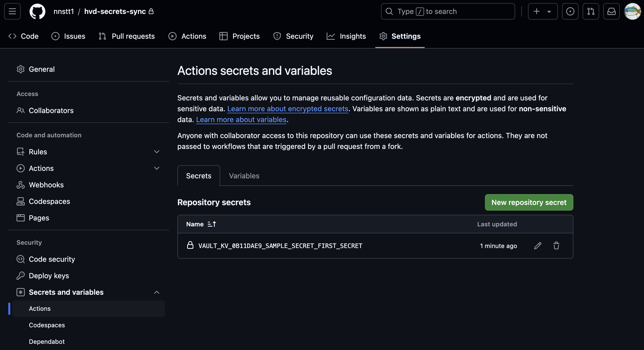The image size is (644, 350).
Task: Focus the Type / to search field
Action: point(448,11)
